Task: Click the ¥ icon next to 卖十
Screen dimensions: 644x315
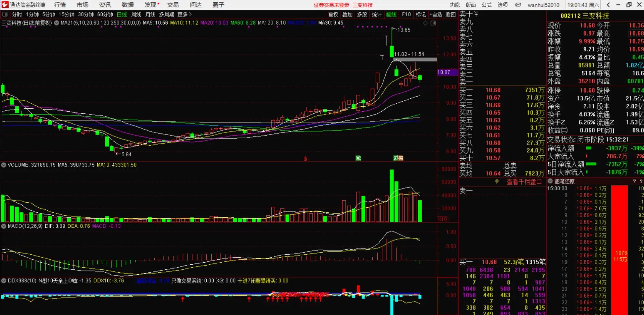Action: click(476, 14)
